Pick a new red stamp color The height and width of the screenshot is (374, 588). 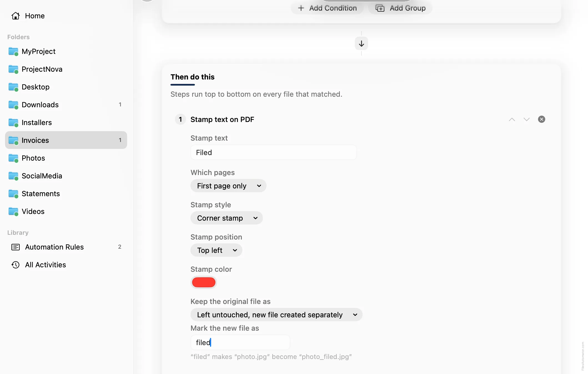204,283
